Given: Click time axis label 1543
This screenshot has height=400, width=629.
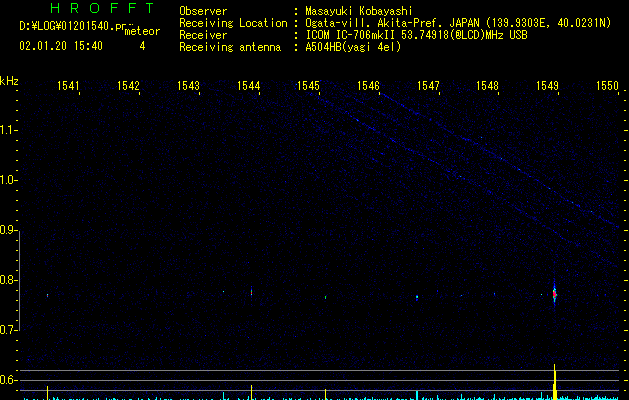Looking at the screenshot, I should pos(188,86).
